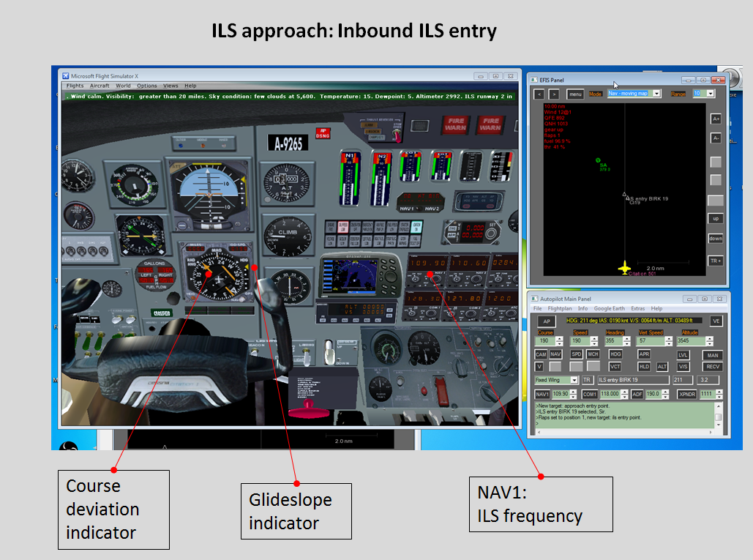Toggle the SPD speed hold button
Image resolution: width=753 pixels, height=560 pixels.
point(577,354)
